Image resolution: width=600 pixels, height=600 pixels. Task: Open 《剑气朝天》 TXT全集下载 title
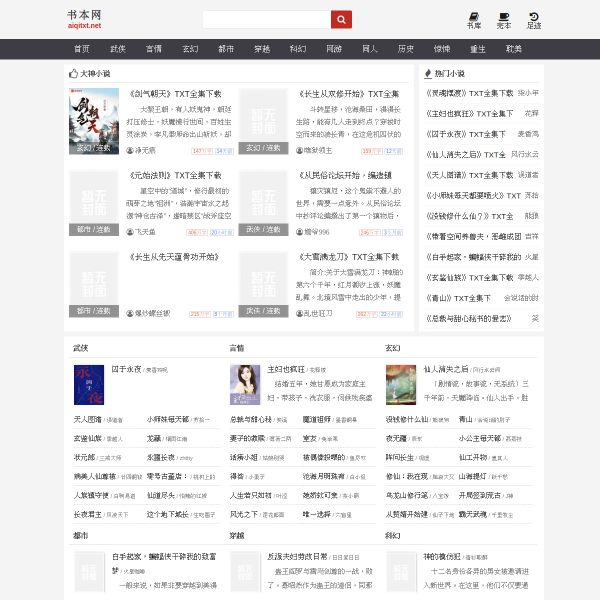coord(176,94)
